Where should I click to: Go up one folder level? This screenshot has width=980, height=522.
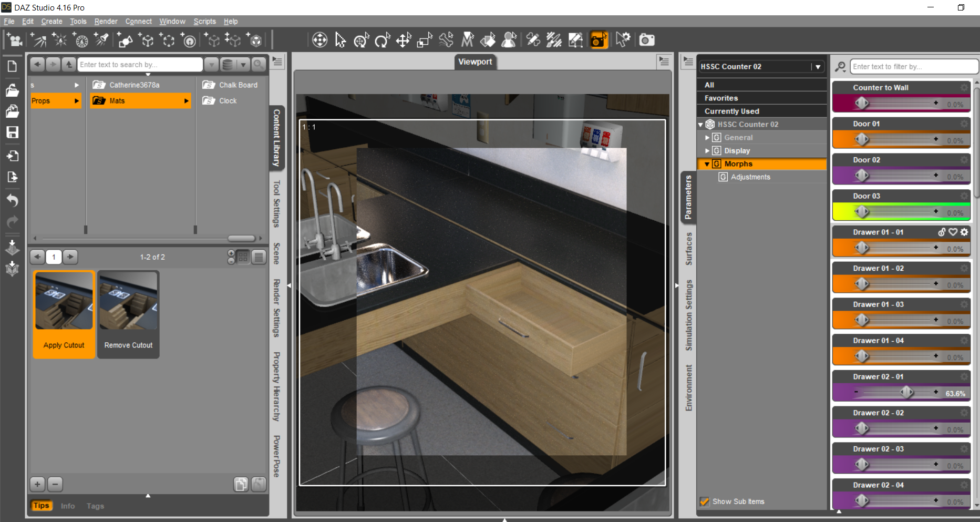69,65
